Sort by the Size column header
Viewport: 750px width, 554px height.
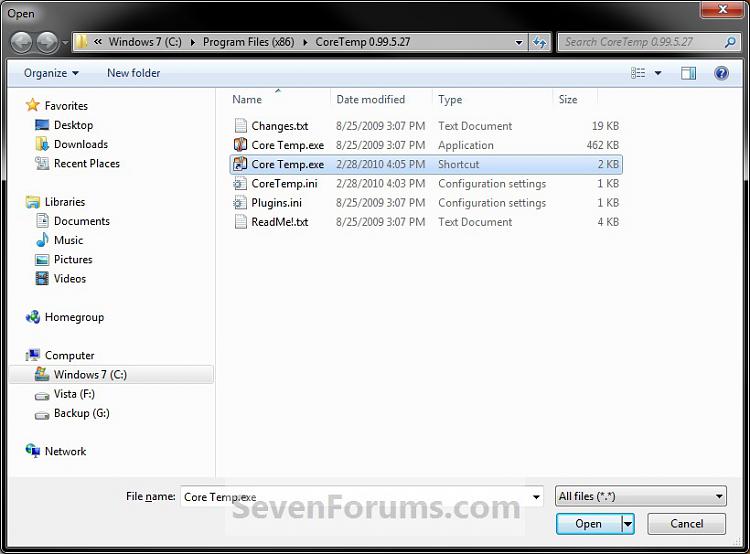click(568, 100)
